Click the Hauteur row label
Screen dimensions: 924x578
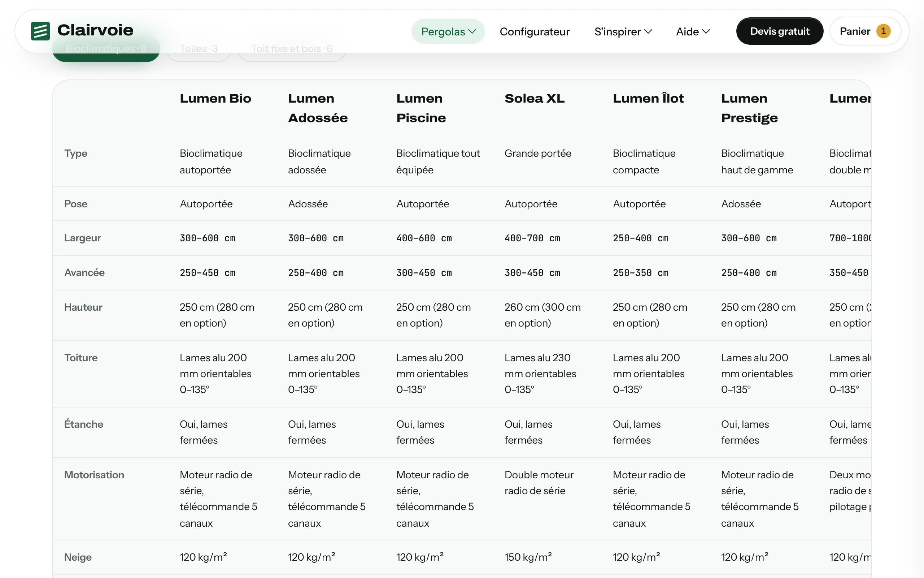point(83,307)
